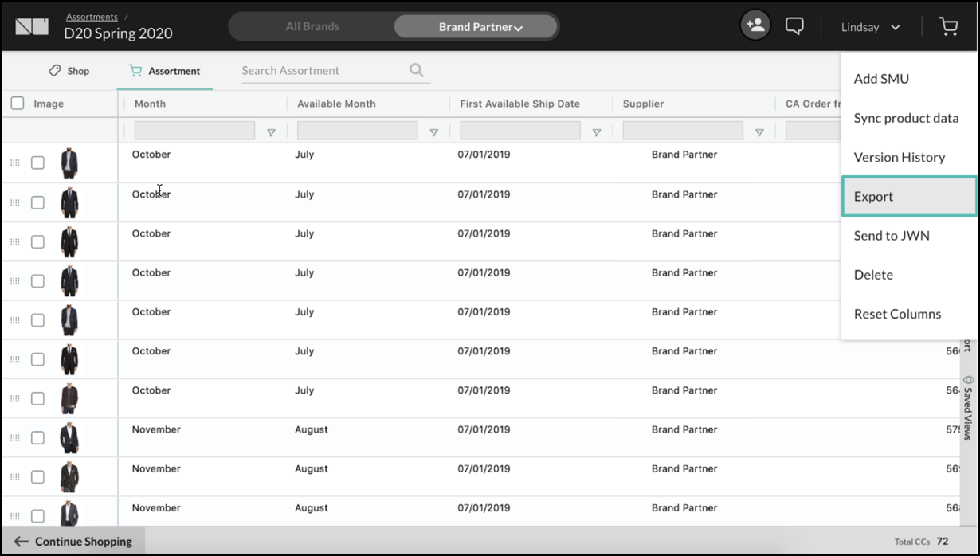980x556 pixels.
Task: Click the search magnifier icon
Action: [x=416, y=70]
